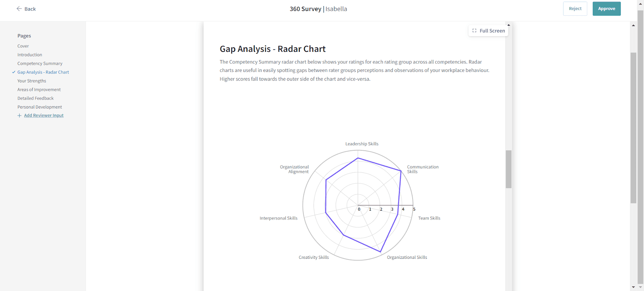Open Areas of Improvement page

tap(39, 90)
